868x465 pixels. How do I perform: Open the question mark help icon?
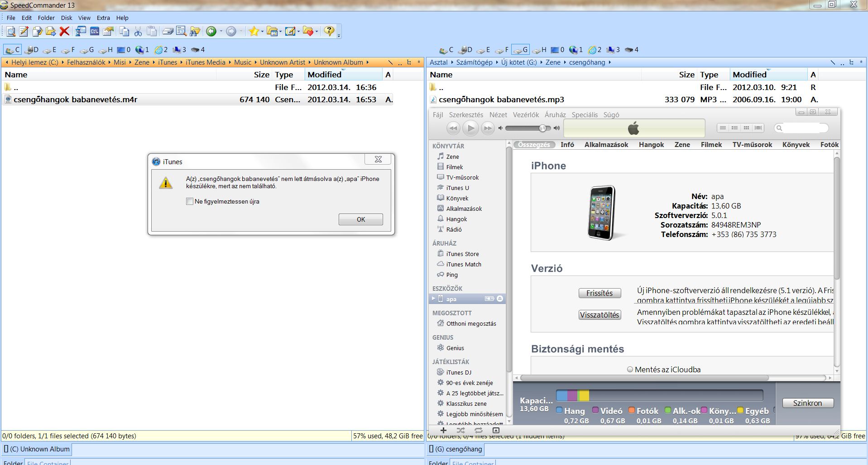329,31
